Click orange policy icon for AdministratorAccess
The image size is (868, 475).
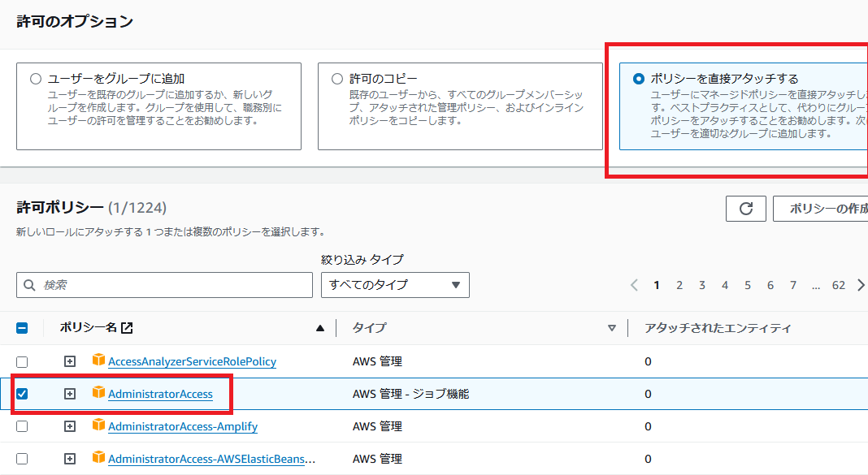tap(98, 392)
